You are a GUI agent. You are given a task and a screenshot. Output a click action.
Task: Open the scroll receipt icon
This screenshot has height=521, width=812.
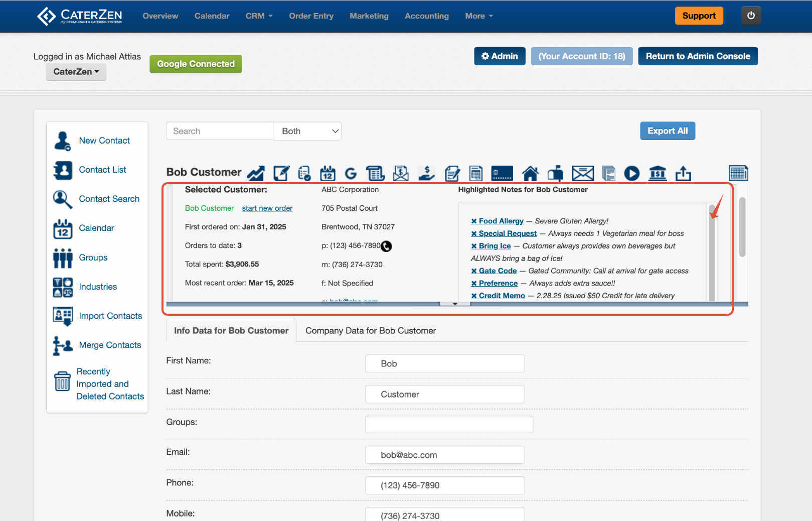[x=375, y=173]
